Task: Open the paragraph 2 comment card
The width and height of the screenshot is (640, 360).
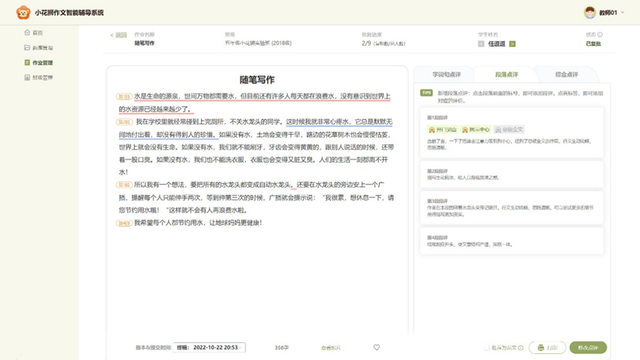Action: pos(512,174)
